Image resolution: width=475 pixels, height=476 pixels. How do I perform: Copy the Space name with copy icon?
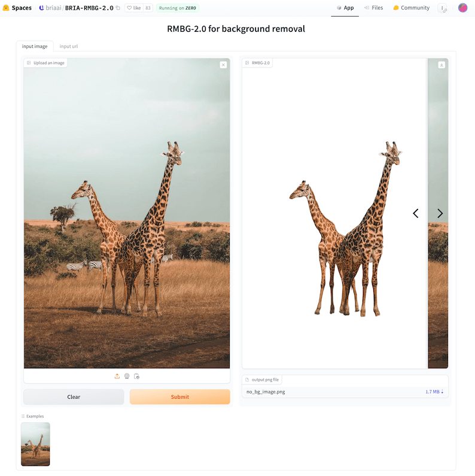click(118, 8)
